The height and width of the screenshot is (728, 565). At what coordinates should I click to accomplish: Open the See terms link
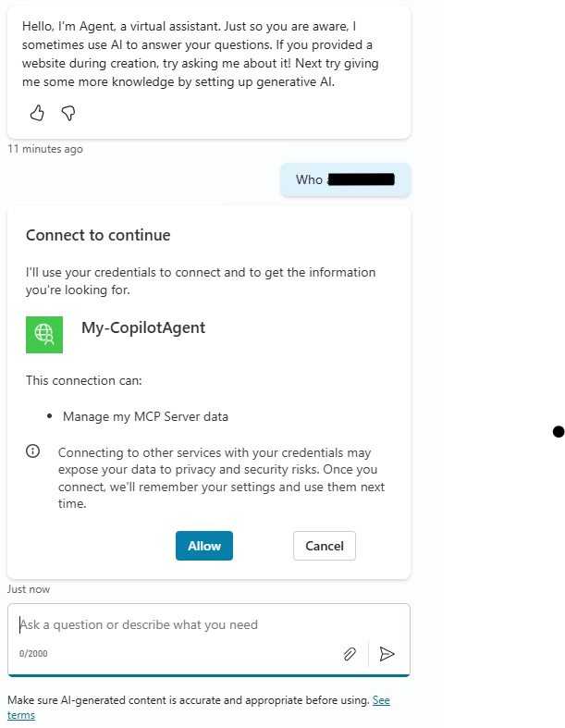pos(381,700)
